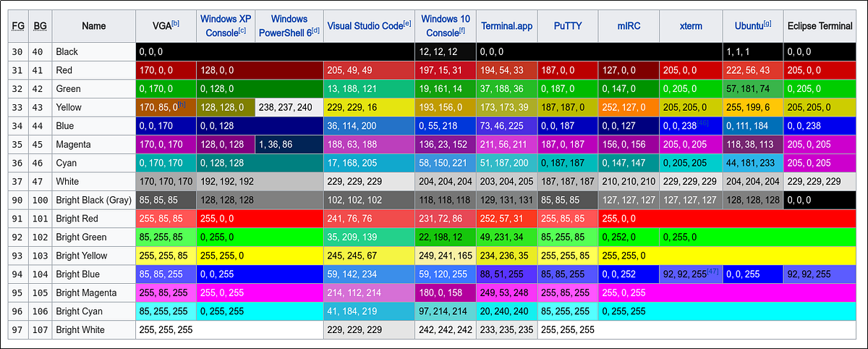
Task: Follow the Terminal.app header link
Action: pos(506,26)
